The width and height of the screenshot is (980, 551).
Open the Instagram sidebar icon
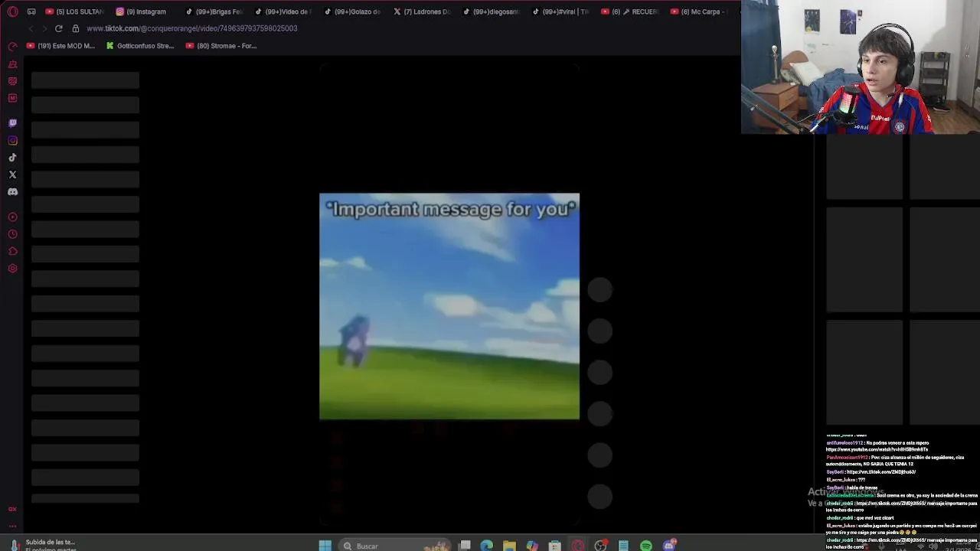(12, 140)
